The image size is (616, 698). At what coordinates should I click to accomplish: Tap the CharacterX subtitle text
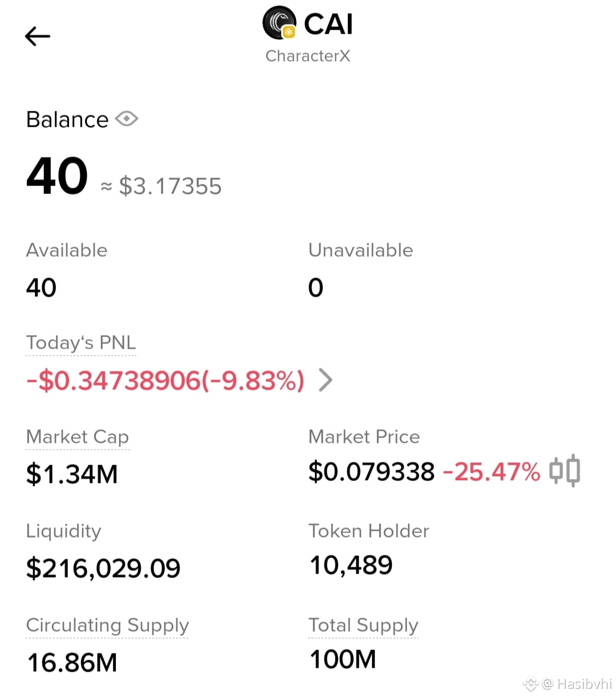[308, 56]
